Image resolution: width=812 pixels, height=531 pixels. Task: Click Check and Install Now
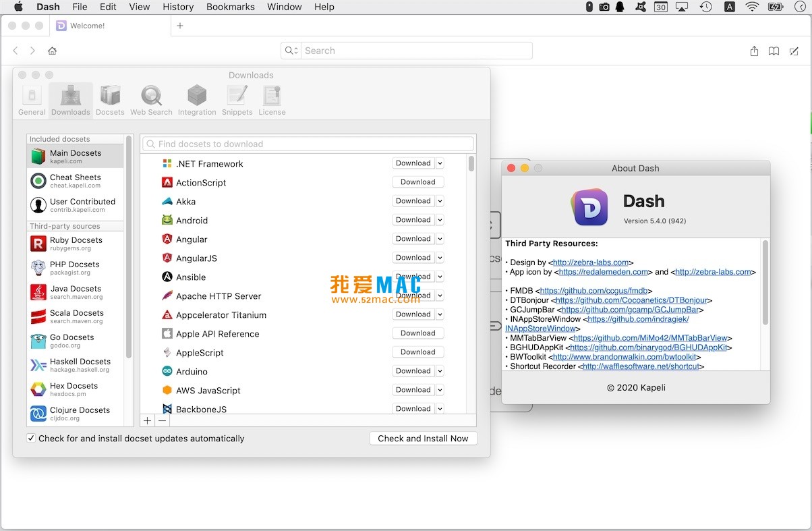pyautogui.click(x=423, y=439)
